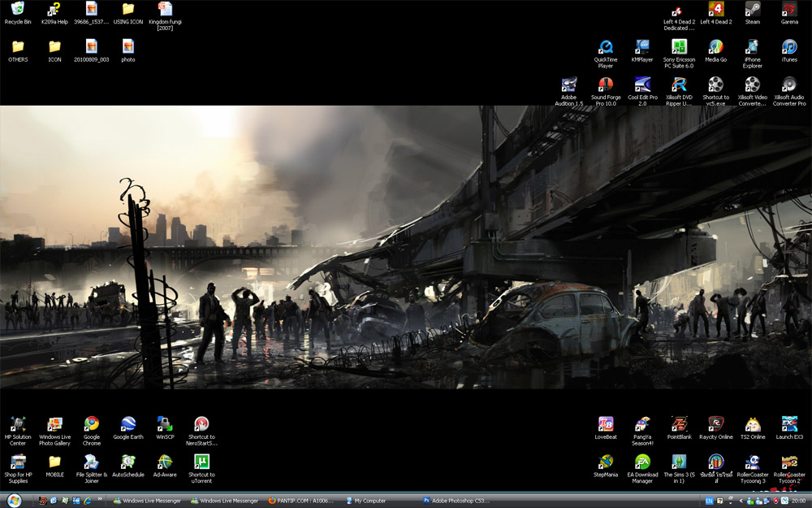Image resolution: width=812 pixels, height=508 pixels.
Task: Open Xilisoft Video Converter shortcut
Action: (753, 92)
